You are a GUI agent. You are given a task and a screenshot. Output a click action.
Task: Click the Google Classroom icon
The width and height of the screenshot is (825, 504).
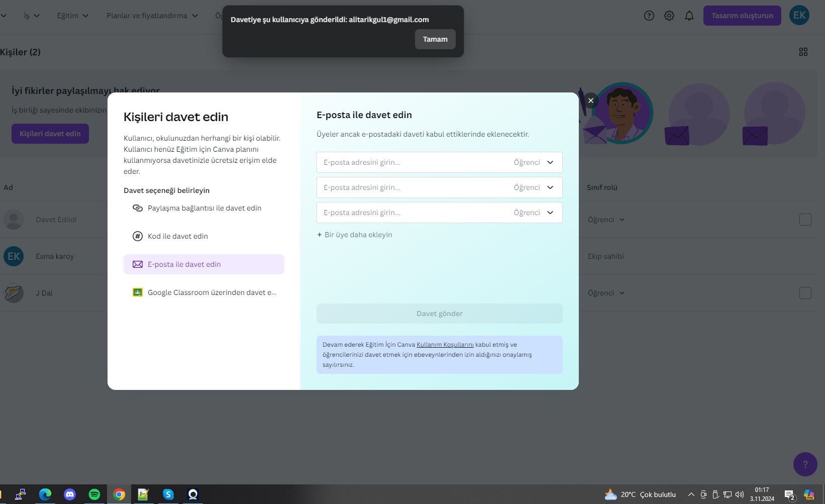point(137,292)
